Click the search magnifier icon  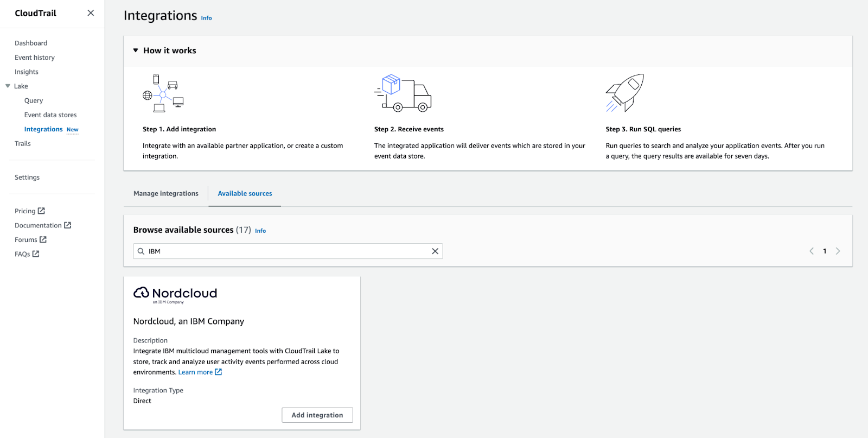[141, 251]
